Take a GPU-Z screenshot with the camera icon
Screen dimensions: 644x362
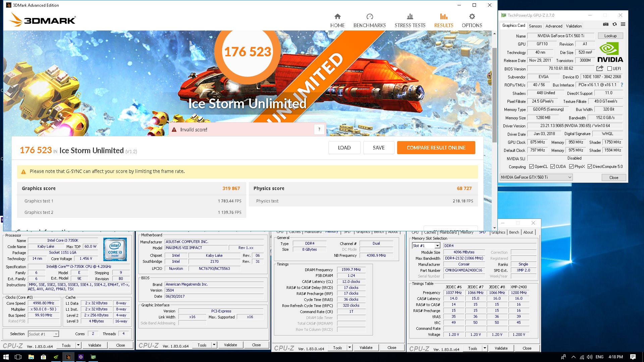pos(606,24)
